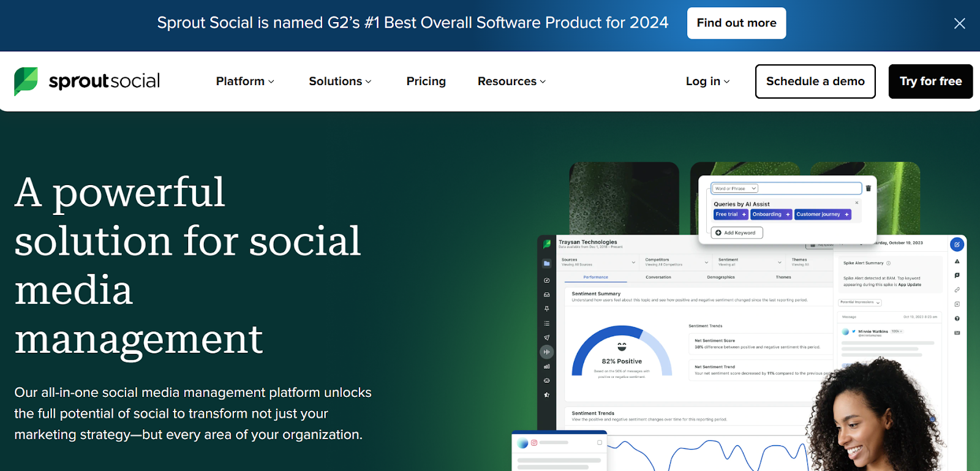Screen dimensions: 980x471
Task: Open the Platform menu
Action: point(245,81)
